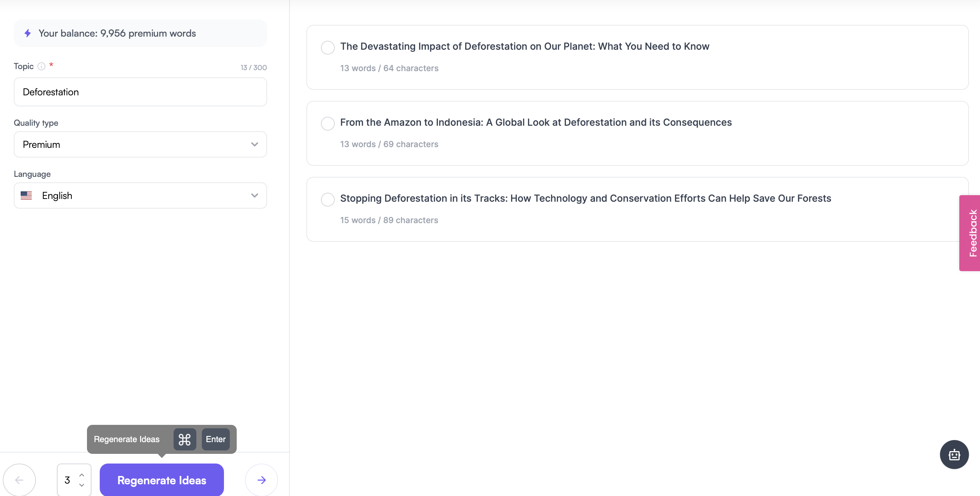Select "From the Amazon to Indonesia" radio

click(327, 123)
